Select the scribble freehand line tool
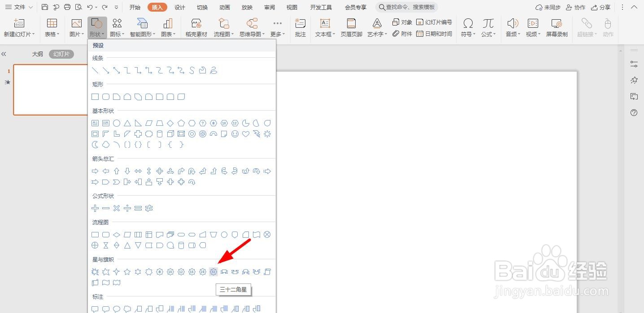Screen dimensions: 644x313 tap(213, 70)
